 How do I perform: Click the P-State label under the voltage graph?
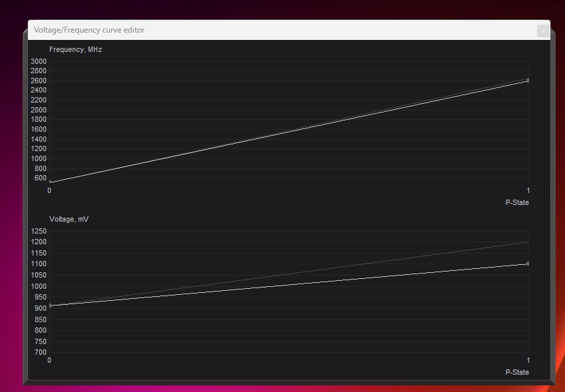click(x=518, y=372)
